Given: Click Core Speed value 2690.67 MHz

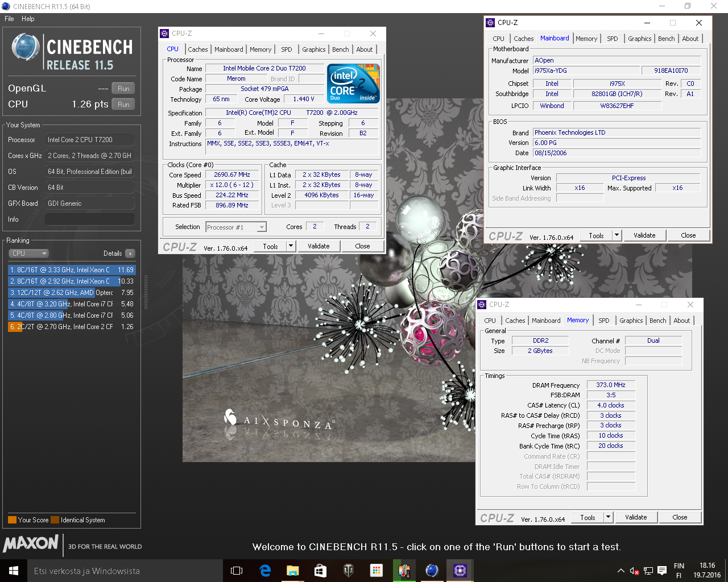Looking at the screenshot, I should (232, 175).
